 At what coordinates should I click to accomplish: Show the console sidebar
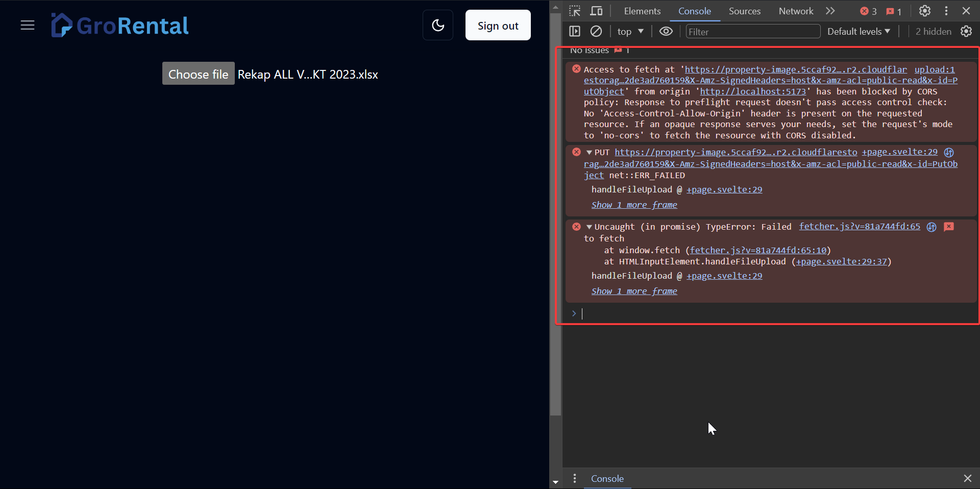click(575, 31)
